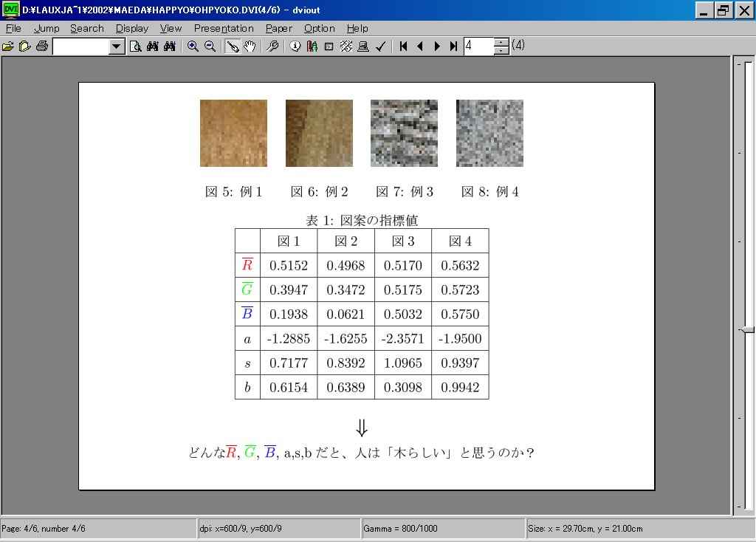Viewport: 756px width, 542px height.
Task: Click the brown wood texture image 例1
Action: coord(233,133)
